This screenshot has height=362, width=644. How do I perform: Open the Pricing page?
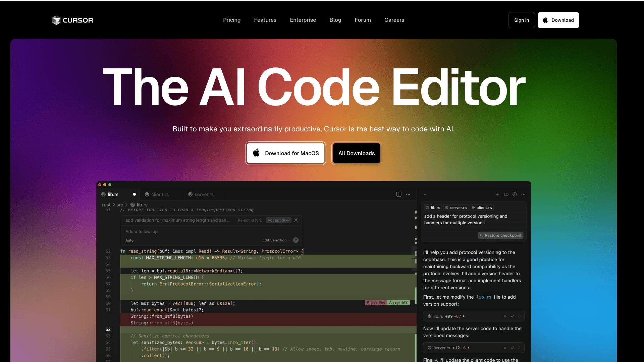[232, 20]
